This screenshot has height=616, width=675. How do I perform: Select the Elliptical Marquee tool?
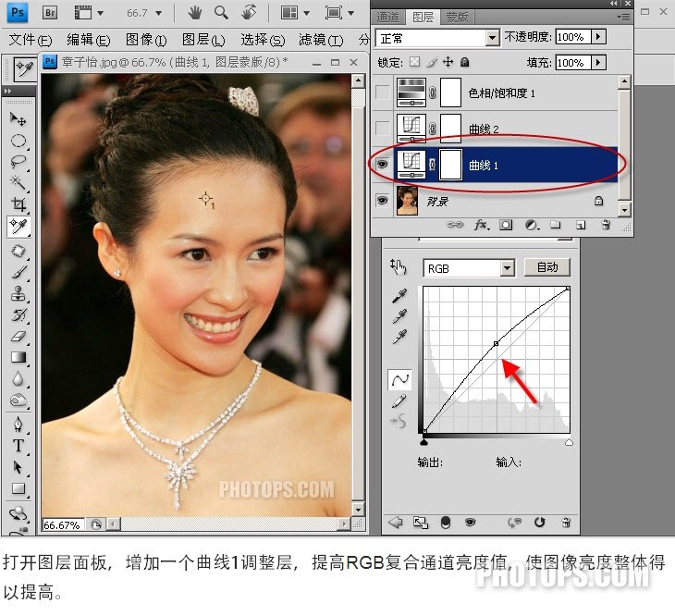tap(18, 141)
